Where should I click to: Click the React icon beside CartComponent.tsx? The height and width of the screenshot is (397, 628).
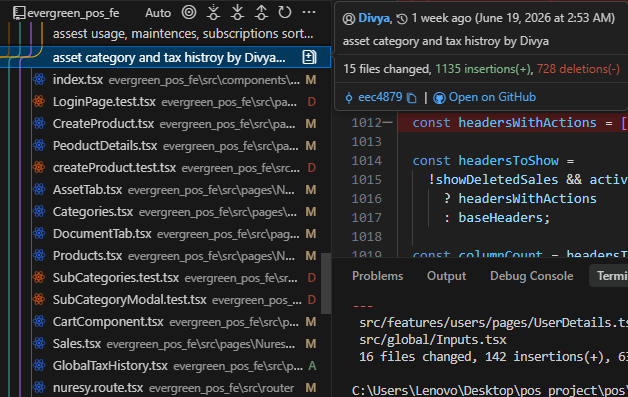click(x=39, y=322)
